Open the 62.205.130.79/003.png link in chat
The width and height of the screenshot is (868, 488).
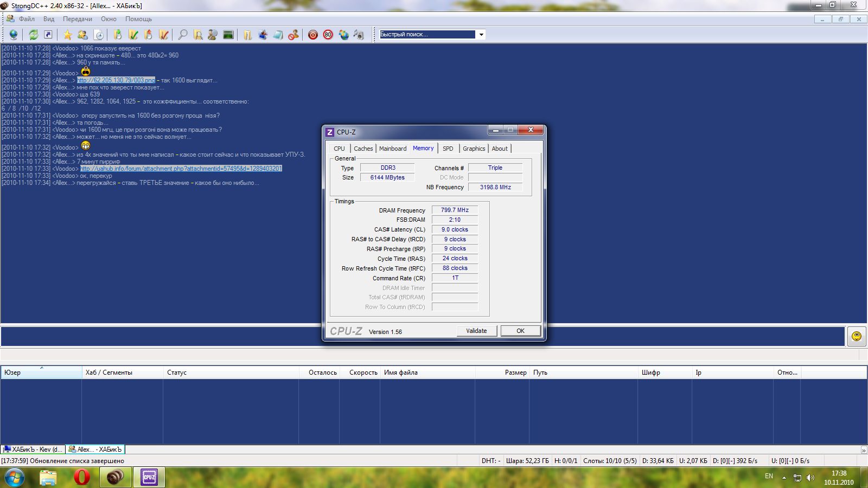tap(116, 80)
